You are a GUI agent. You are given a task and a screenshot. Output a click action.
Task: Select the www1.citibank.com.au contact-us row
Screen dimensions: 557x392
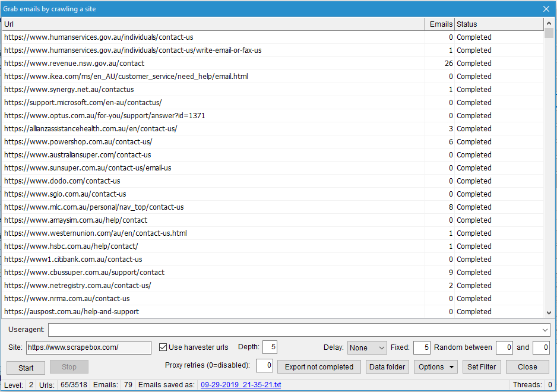pyautogui.click(x=273, y=260)
